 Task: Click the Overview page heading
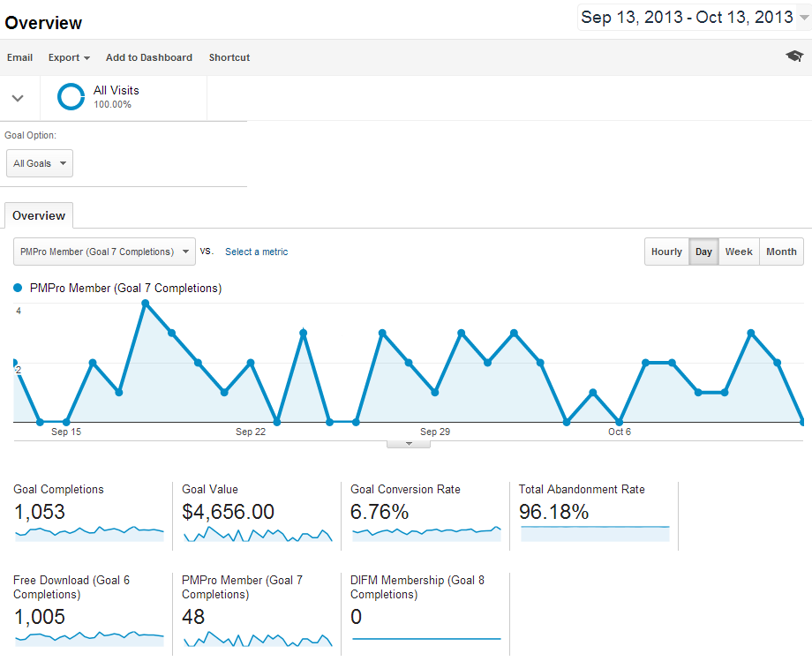43,23
